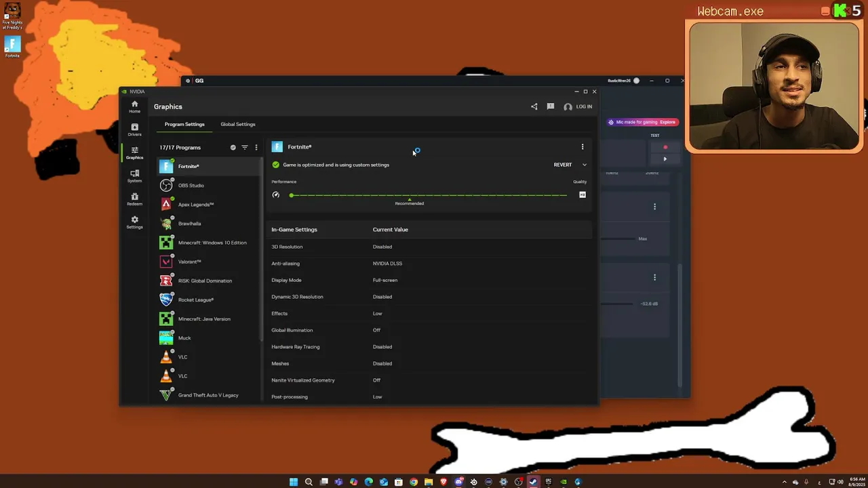This screenshot has height=488, width=868.
Task: Select Minecraft: Windows 10 Edition program
Action: tap(210, 242)
